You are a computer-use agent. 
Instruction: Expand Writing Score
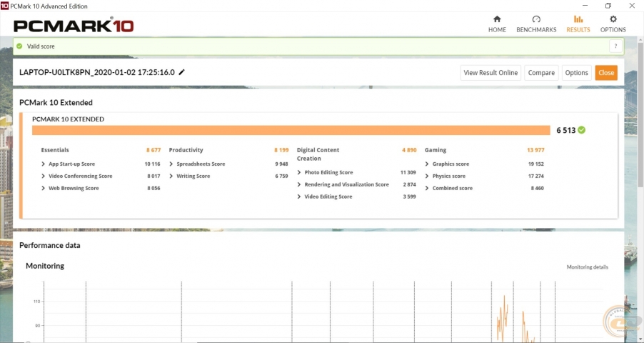point(171,176)
